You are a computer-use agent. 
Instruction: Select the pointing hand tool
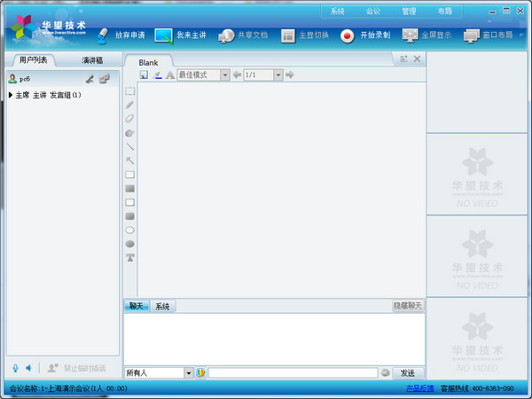click(x=130, y=133)
